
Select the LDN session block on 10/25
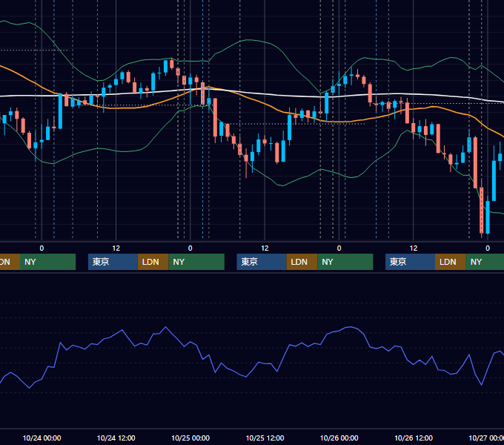(x=302, y=262)
